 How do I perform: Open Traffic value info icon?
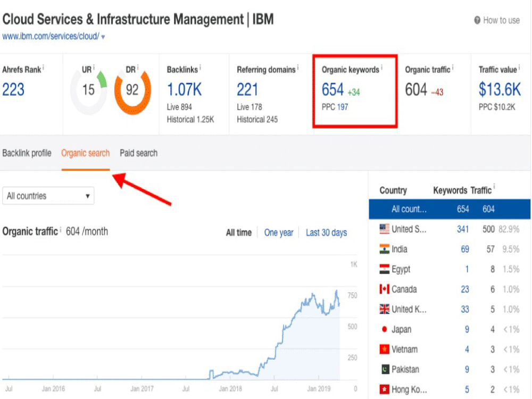pos(519,68)
